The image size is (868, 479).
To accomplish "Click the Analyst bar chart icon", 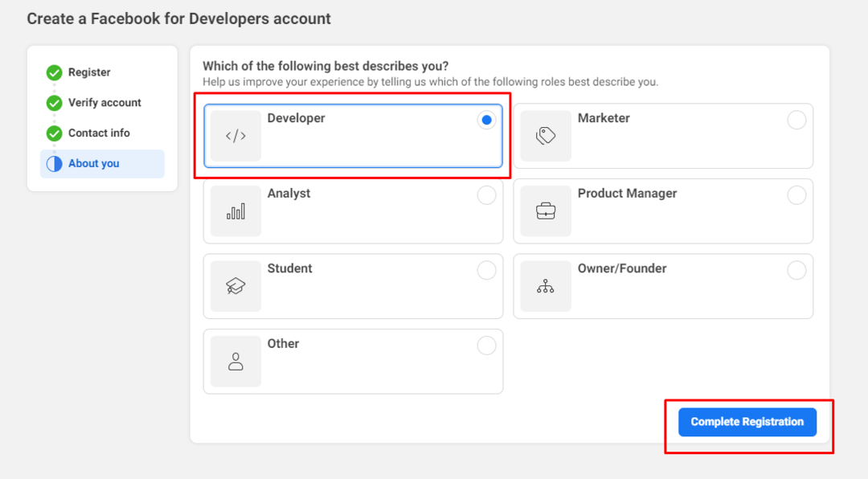I will tap(235, 211).
